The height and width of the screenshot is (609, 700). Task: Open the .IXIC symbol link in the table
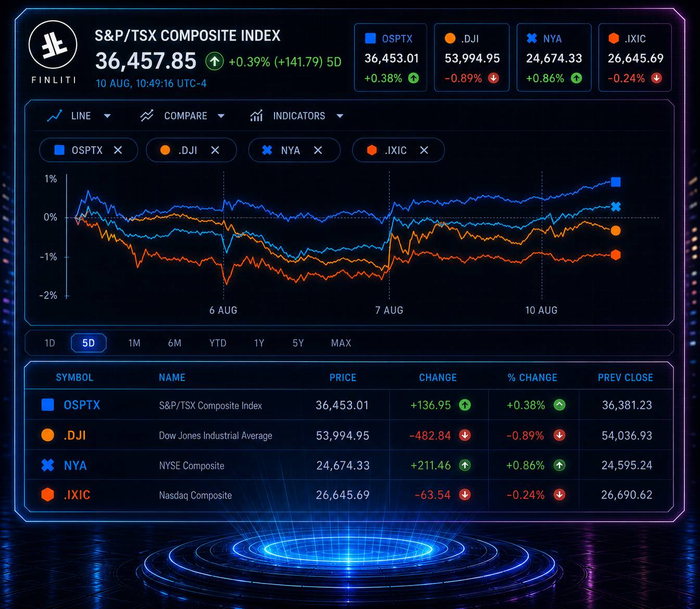(x=77, y=494)
